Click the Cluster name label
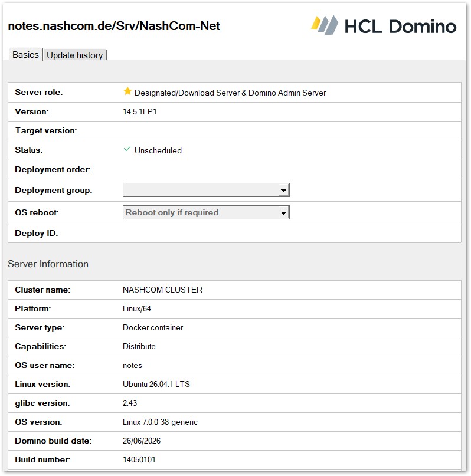 [42, 290]
